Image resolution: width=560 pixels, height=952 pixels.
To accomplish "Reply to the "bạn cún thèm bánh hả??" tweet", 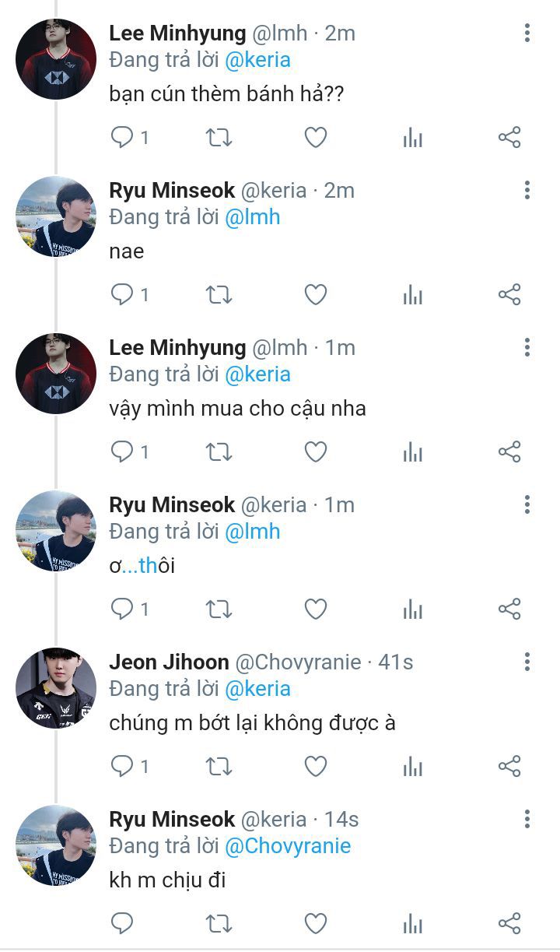I will click(x=122, y=138).
